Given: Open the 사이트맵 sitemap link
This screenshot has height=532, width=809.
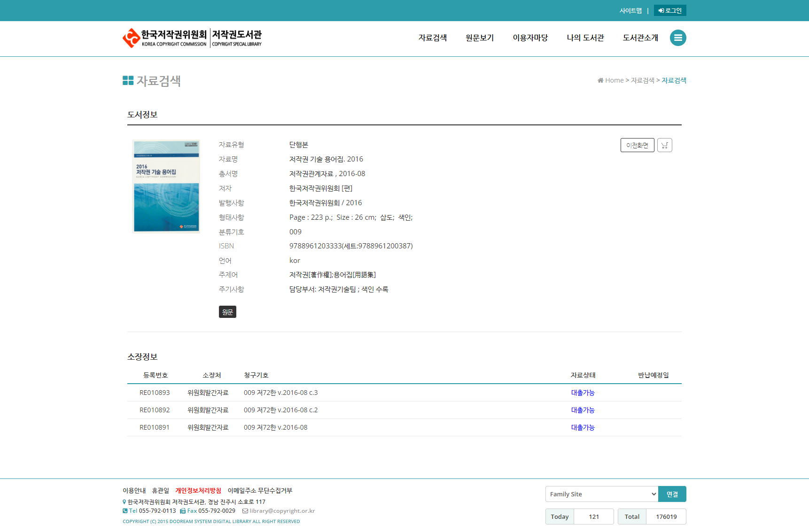Looking at the screenshot, I should 630,10.
